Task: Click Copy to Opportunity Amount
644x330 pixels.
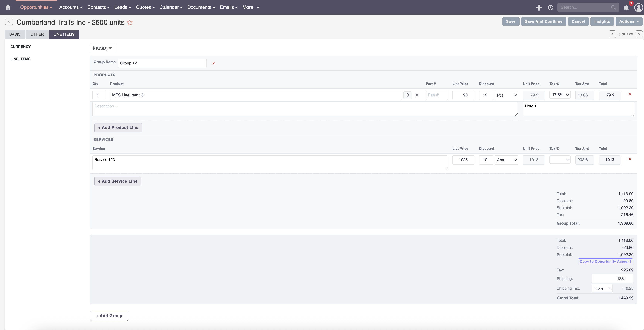Action: click(605, 261)
